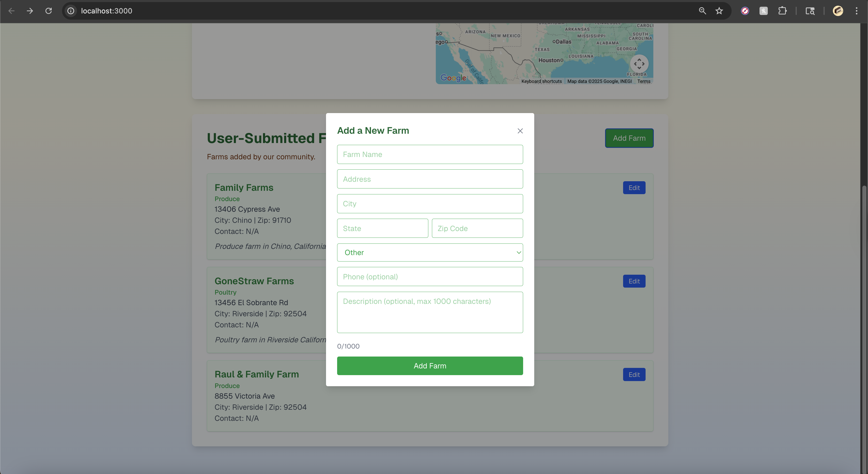Open the profile avatar icon
The image size is (868, 474).
[838, 11]
